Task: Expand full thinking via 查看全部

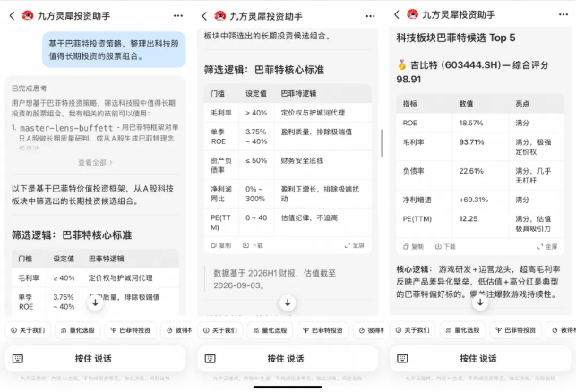Action: pos(95,162)
